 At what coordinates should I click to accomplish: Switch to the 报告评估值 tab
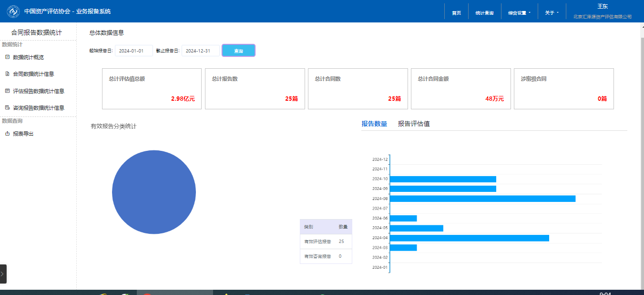414,124
